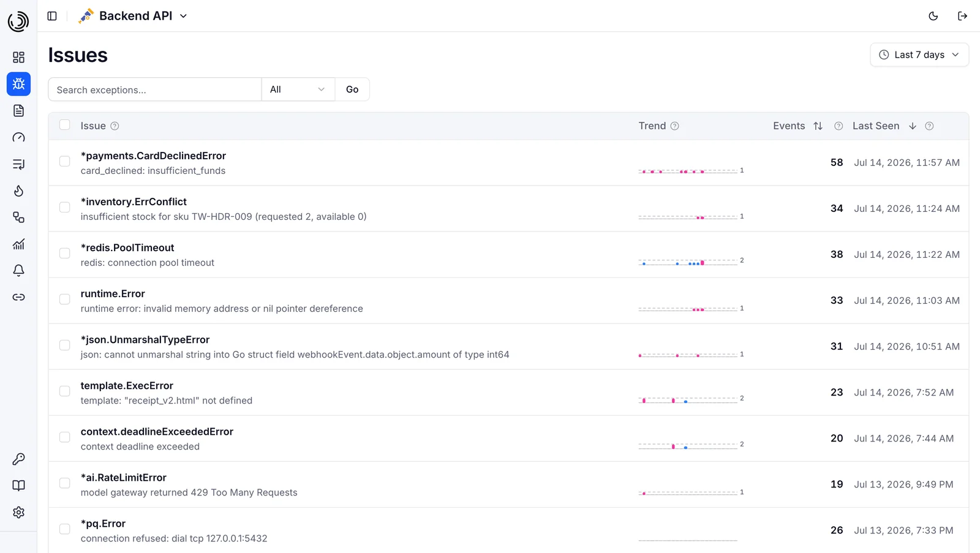This screenshot has height=553, width=980.
Task: Click the Events column header label
Action: (x=789, y=126)
